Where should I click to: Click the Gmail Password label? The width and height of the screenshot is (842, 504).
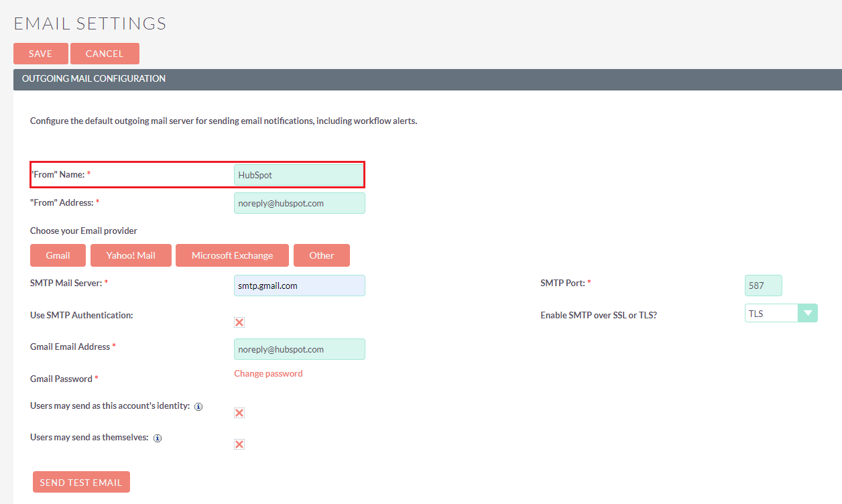(x=64, y=379)
